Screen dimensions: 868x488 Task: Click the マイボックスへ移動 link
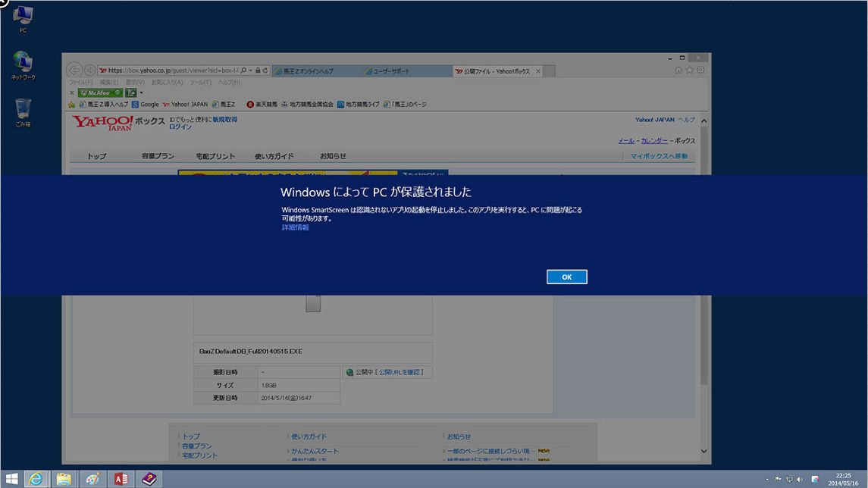tap(659, 156)
